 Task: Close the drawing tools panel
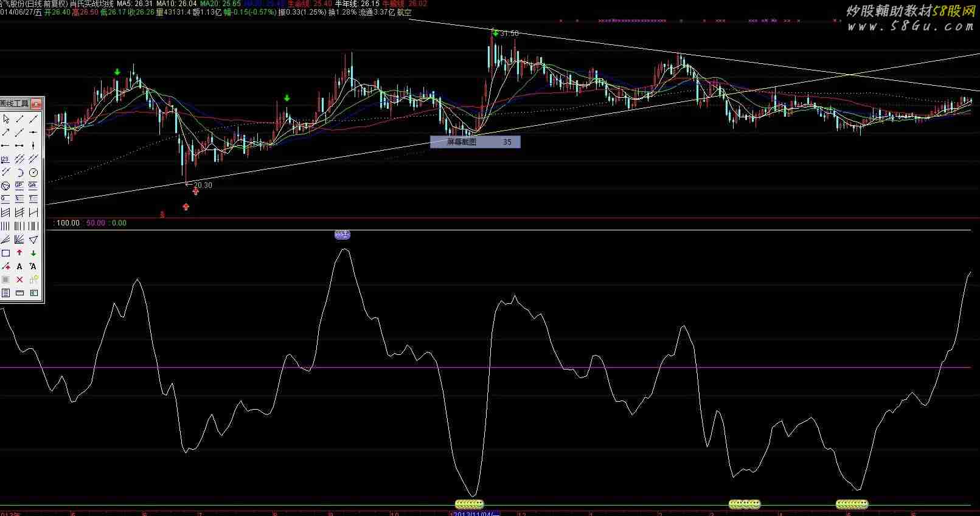pos(36,104)
